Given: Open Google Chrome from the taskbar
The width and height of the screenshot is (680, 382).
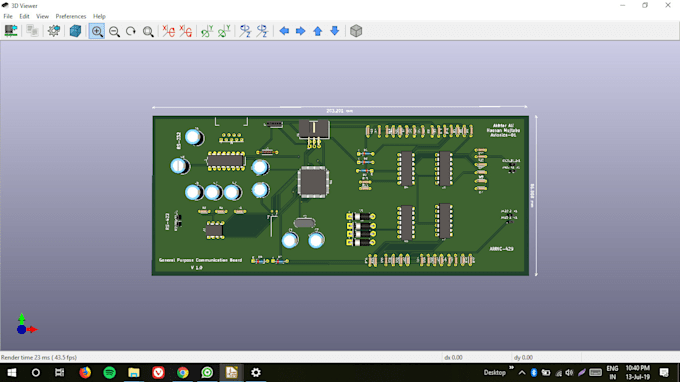Looking at the screenshot, I should 183,372.
